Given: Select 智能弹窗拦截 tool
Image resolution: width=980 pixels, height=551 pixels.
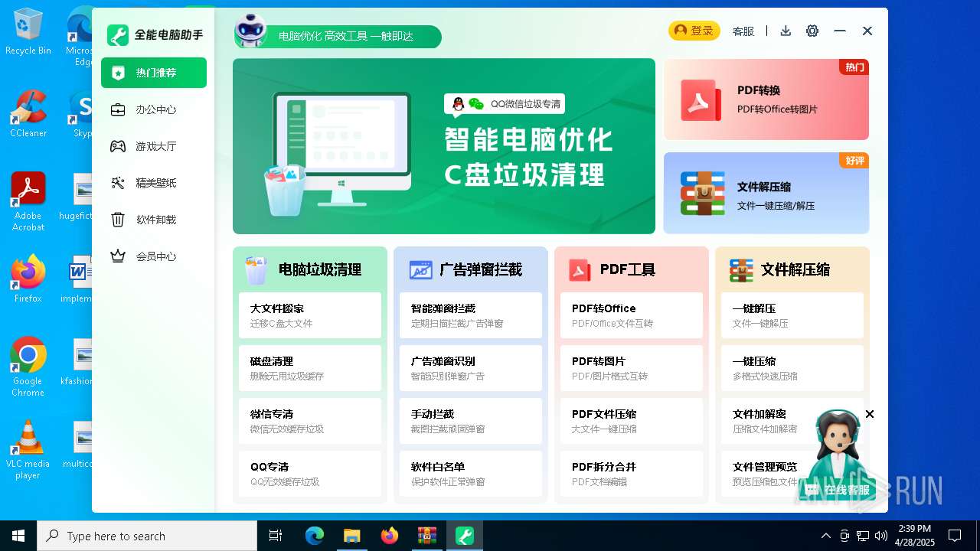Looking at the screenshot, I should point(471,315).
